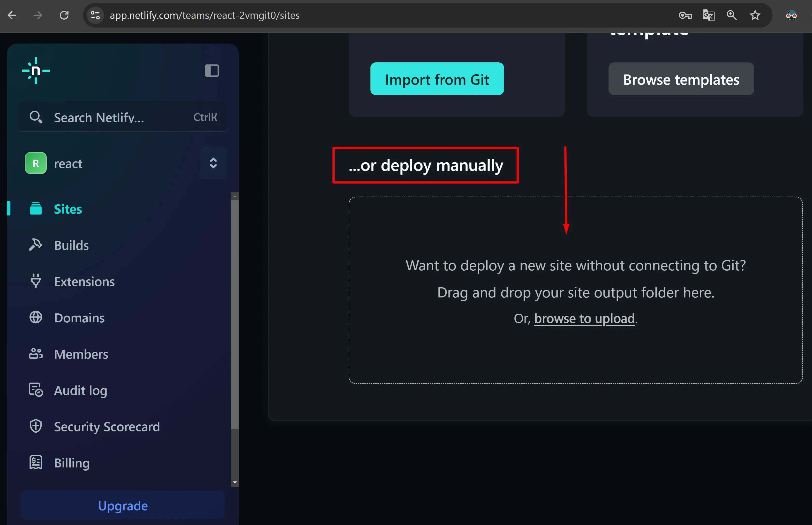Click the Netlify logo icon
This screenshot has height=525, width=812.
(x=36, y=71)
